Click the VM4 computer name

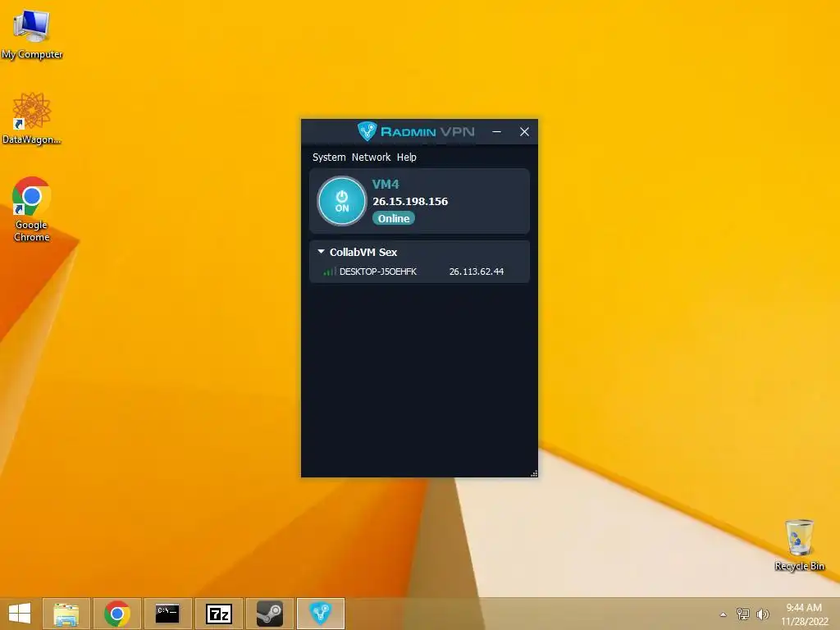pyautogui.click(x=386, y=185)
